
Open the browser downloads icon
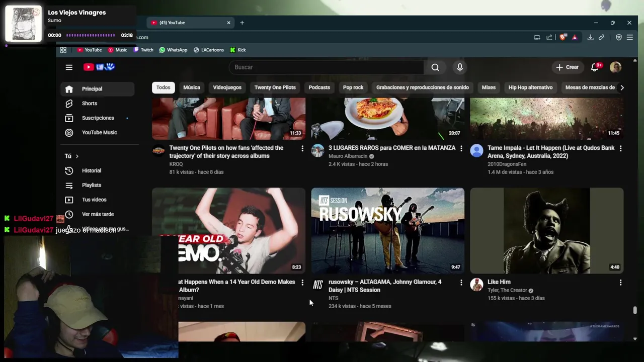[590, 37]
